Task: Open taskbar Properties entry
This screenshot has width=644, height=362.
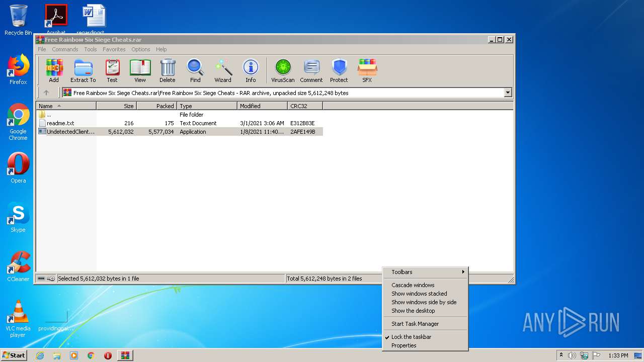Action: tap(425, 345)
